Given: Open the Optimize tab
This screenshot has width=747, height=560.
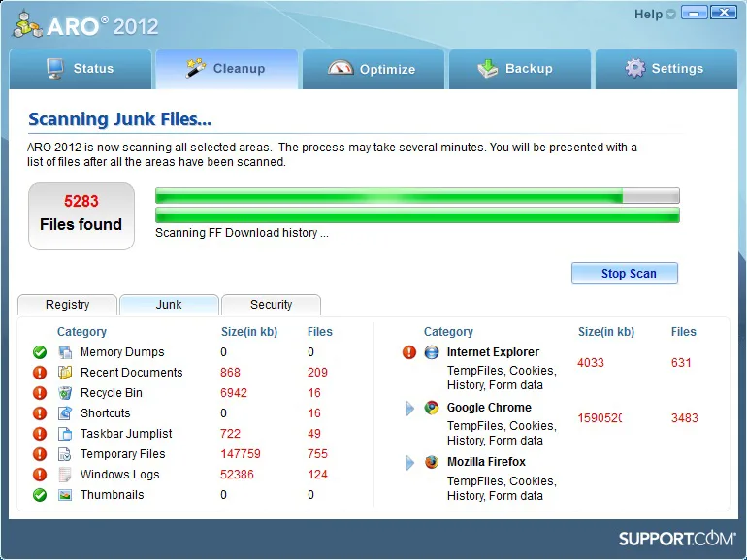Looking at the screenshot, I should [373, 69].
